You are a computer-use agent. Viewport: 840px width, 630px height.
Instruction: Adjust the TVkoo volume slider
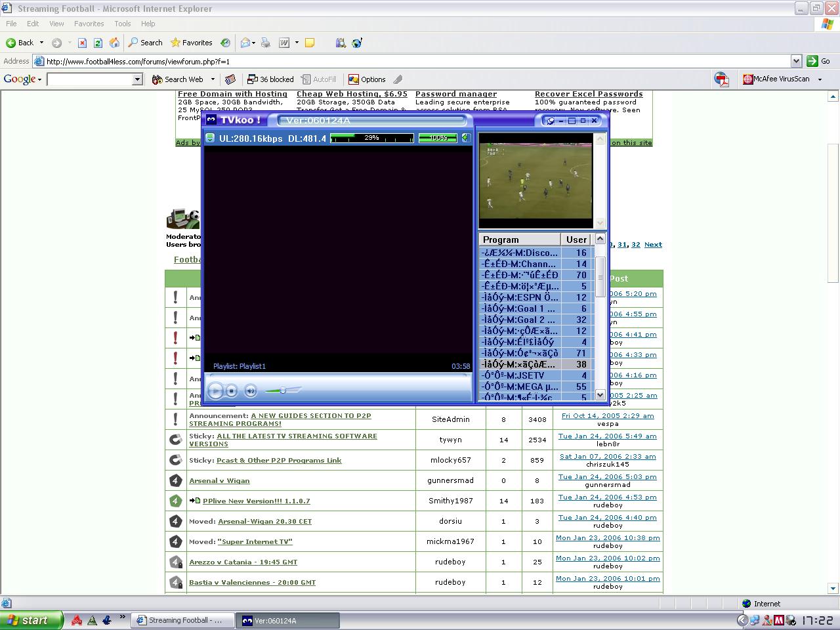coord(283,390)
